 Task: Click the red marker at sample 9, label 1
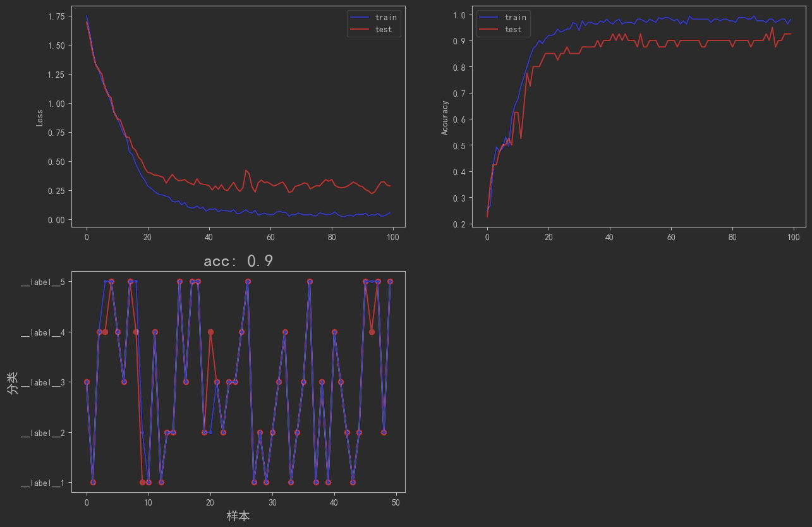(142, 482)
